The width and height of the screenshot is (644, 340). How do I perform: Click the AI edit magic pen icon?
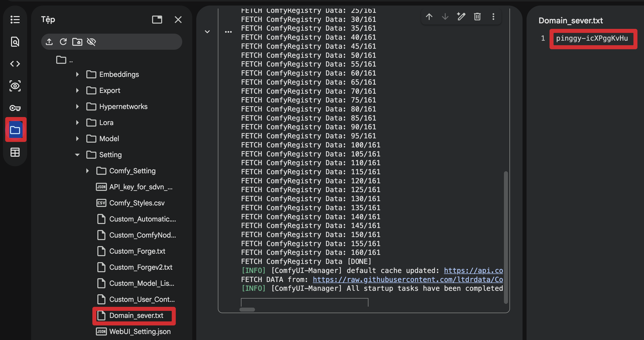[x=461, y=17]
